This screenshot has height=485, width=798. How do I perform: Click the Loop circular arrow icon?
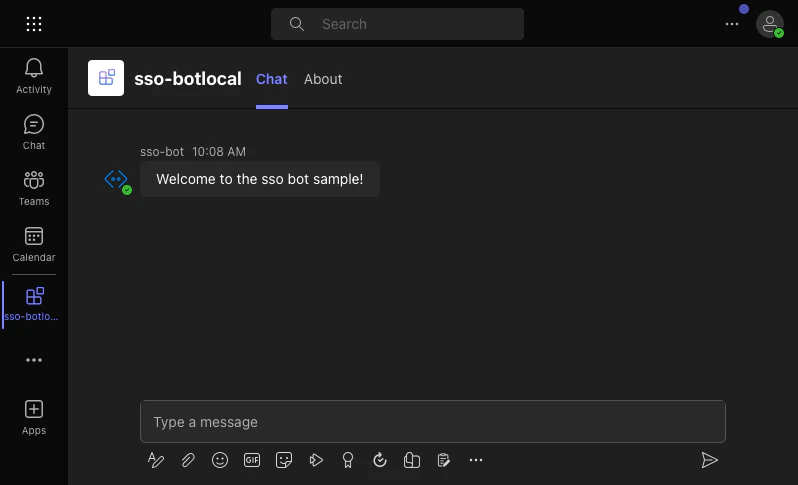point(380,460)
